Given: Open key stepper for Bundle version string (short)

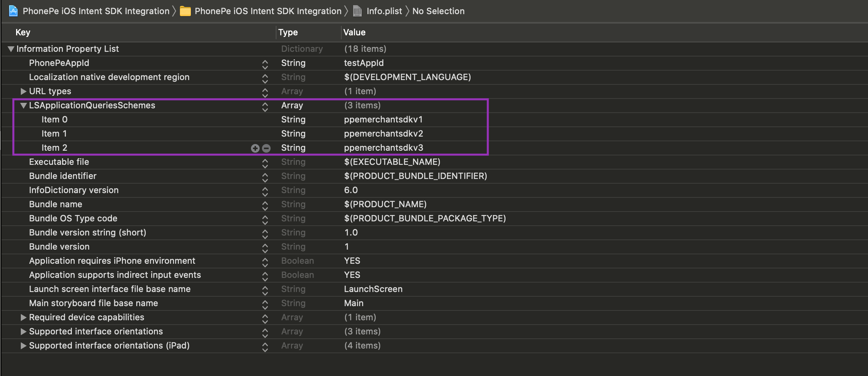Looking at the screenshot, I should click(x=265, y=234).
